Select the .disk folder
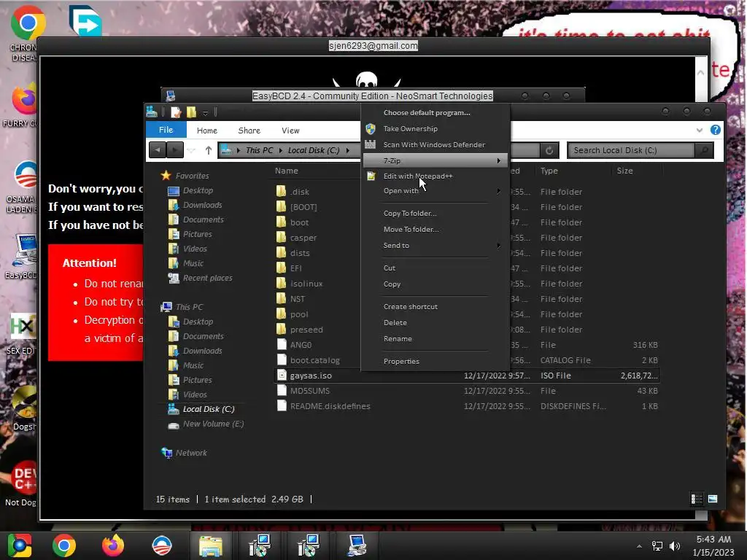 coord(300,192)
